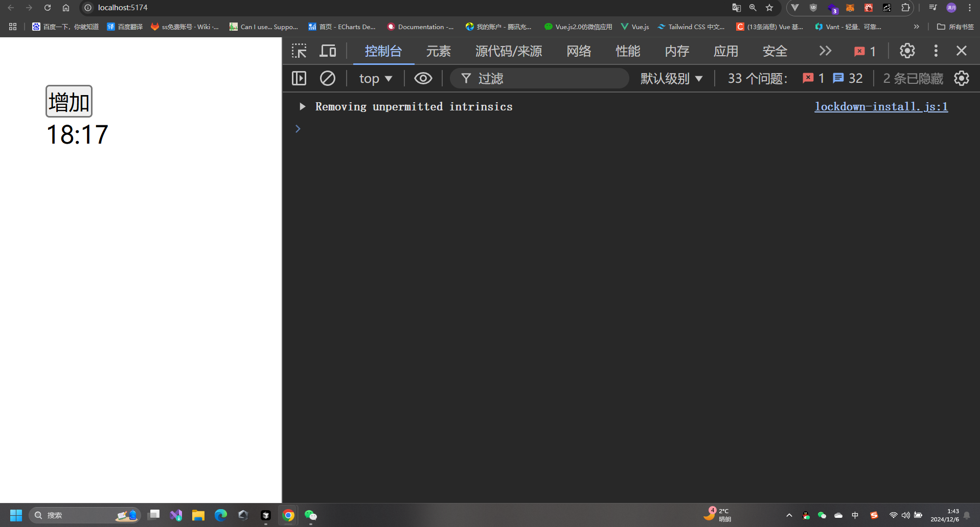Create a live expression with the eye icon

[423, 78]
